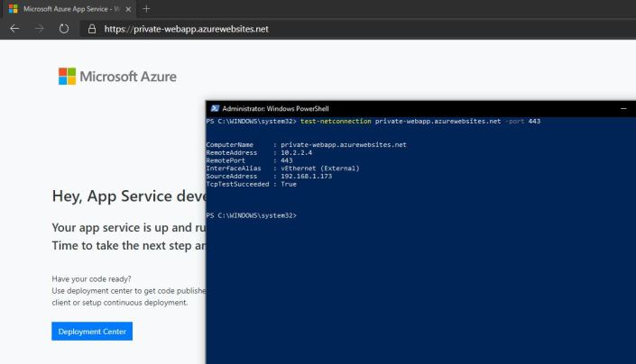The image size is (636, 364).
Task: Minimize the Administrator PowerShell window
Action: click(623, 108)
